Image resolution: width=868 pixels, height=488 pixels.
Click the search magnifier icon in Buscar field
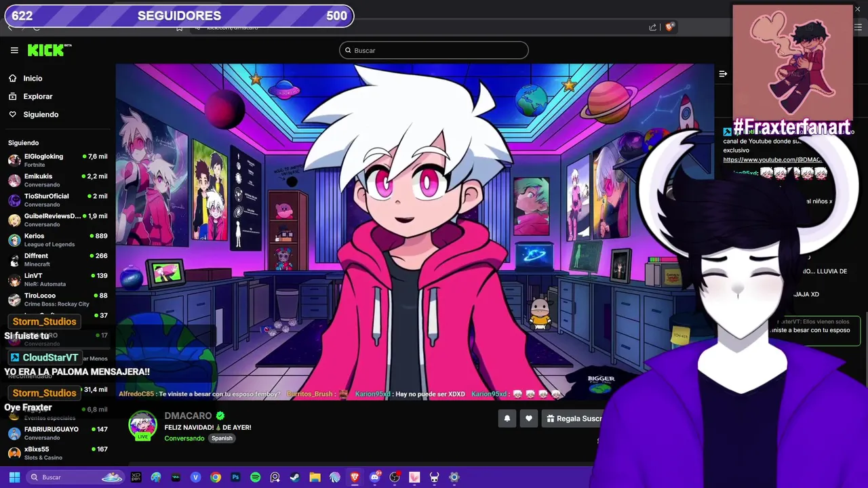point(348,50)
